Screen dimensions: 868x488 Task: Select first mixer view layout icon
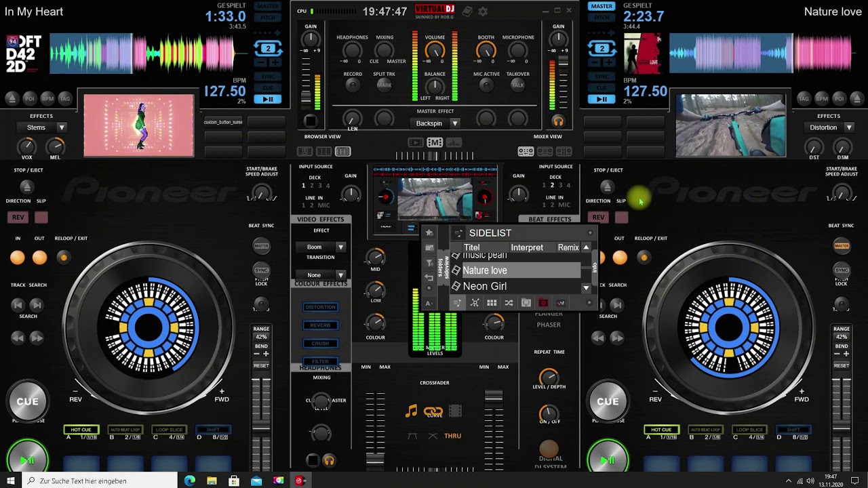[x=526, y=151]
